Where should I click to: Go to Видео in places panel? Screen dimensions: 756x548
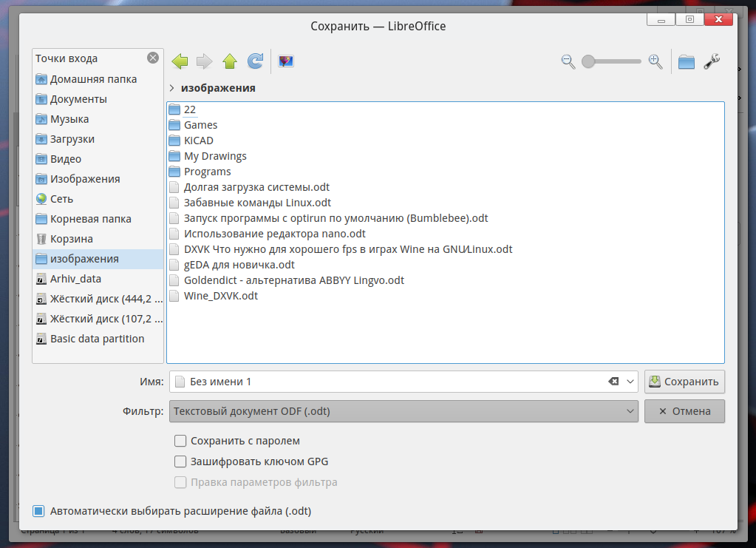[x=98, y=159]
